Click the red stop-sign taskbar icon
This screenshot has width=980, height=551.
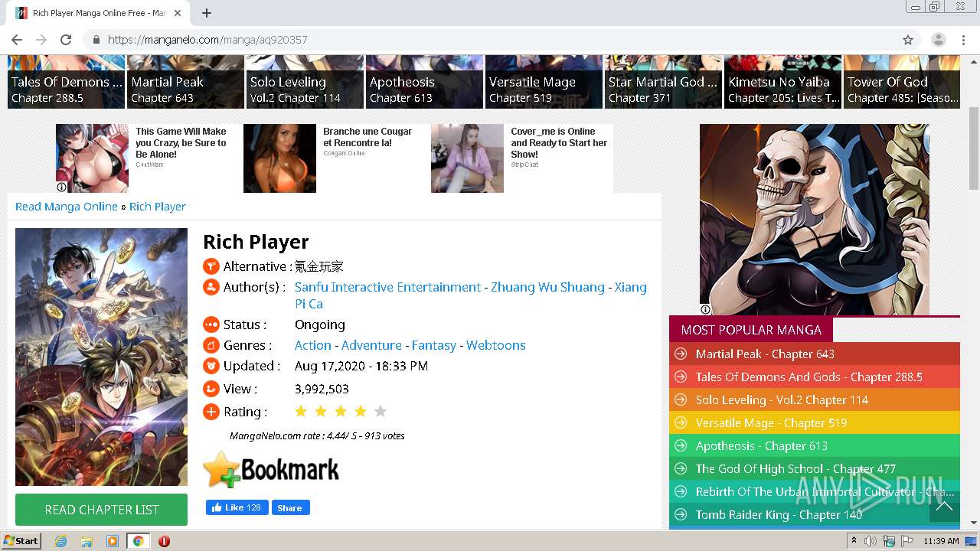164,541
